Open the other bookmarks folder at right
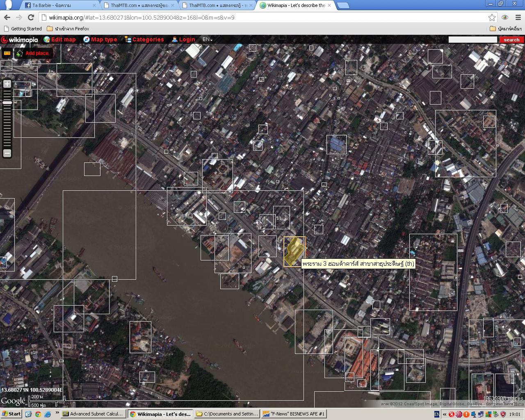525x420 pixels. tap(506, 29)
